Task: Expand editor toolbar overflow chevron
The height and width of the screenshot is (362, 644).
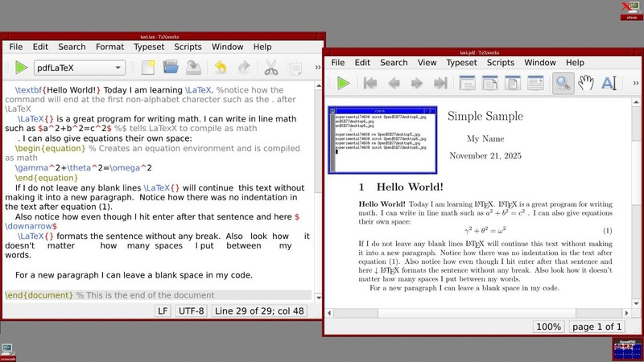Action: coord(317,68)
